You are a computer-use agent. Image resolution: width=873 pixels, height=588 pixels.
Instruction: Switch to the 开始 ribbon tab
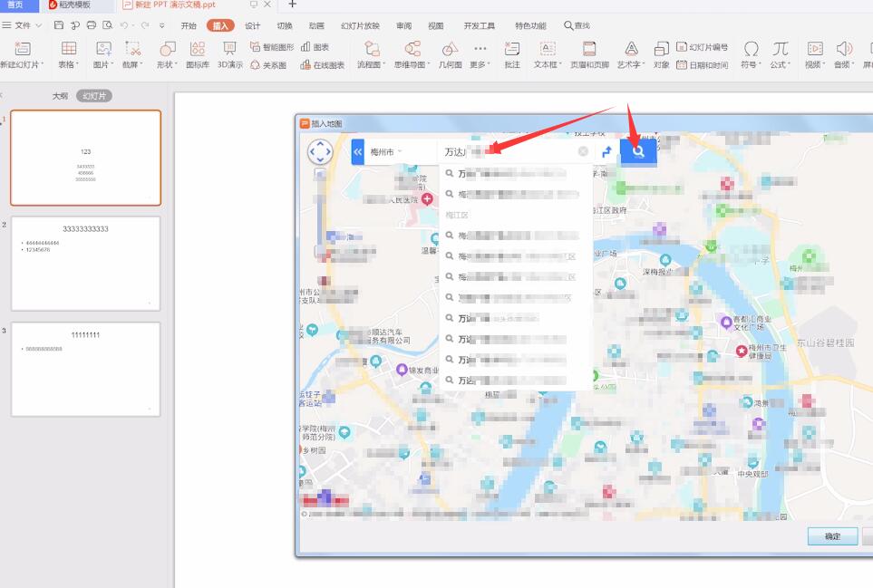[x=189, y=25]
